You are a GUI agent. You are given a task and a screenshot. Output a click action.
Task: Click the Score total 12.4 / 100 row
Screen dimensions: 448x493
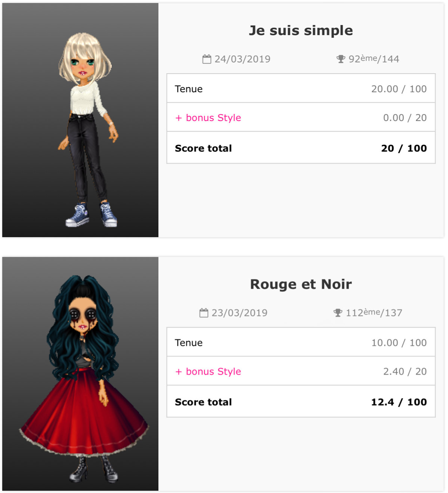[301, 402]
